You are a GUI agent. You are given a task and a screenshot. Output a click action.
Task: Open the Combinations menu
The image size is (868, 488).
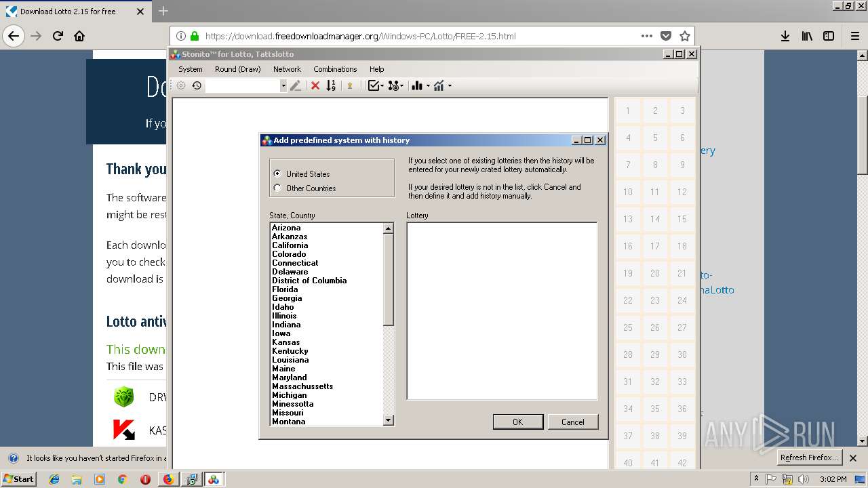coord(335,69)
